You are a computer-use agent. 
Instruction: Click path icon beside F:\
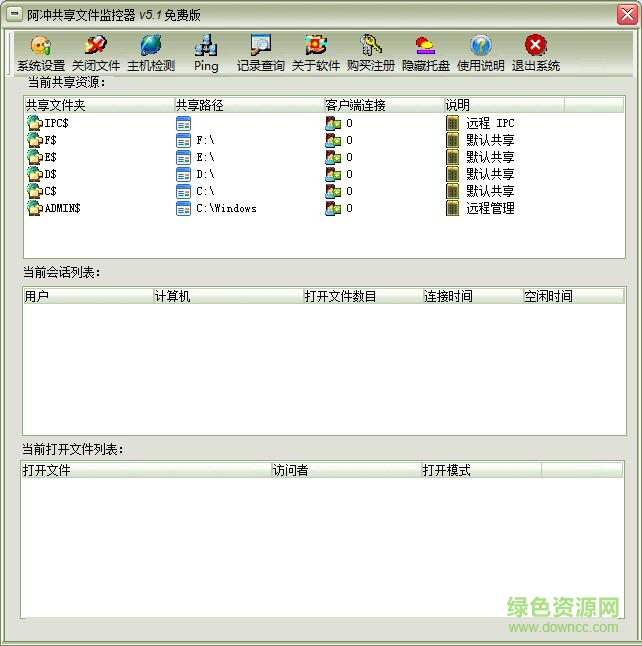tap(183, 140)
